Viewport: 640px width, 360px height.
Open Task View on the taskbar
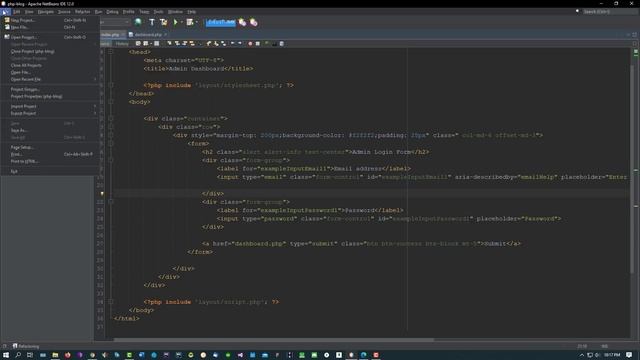(30, 355)
